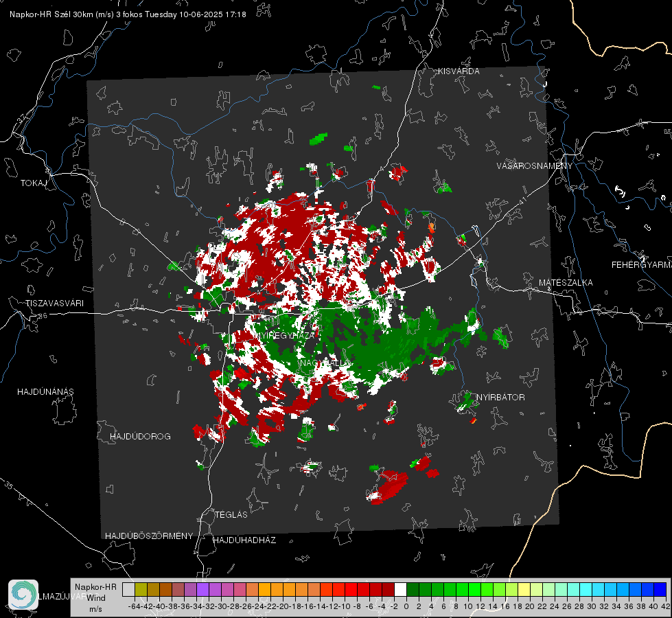672x618 pixels.
Task: Pick the dark red swatch left of white
Action: tap(388, 590)
